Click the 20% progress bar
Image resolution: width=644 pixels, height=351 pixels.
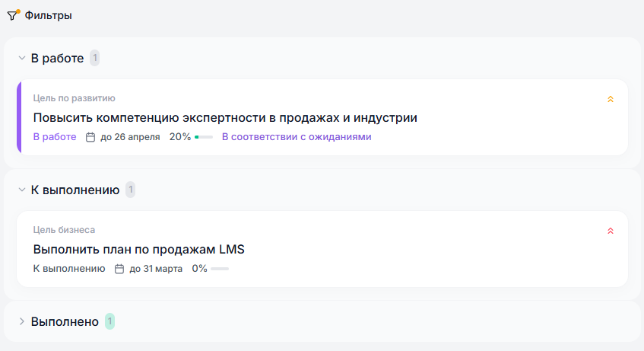click(x=204, y=137)
